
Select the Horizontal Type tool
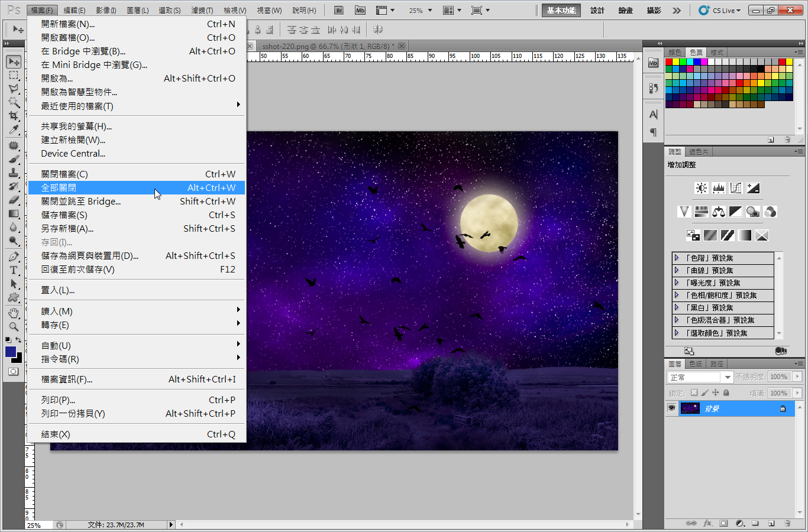click(14, 270)
